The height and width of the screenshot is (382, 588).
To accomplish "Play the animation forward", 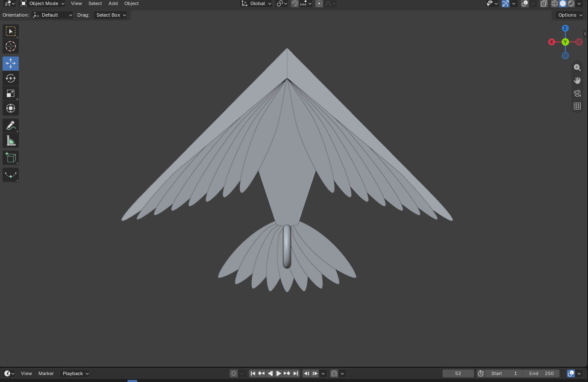I will coord(278,373).
